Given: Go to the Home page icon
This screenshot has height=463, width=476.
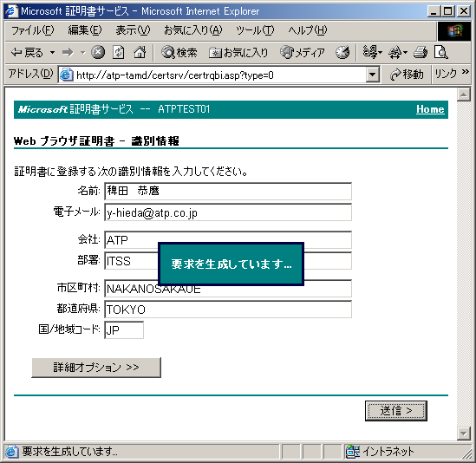Looking at the screenshot, I should click(140, 53).
